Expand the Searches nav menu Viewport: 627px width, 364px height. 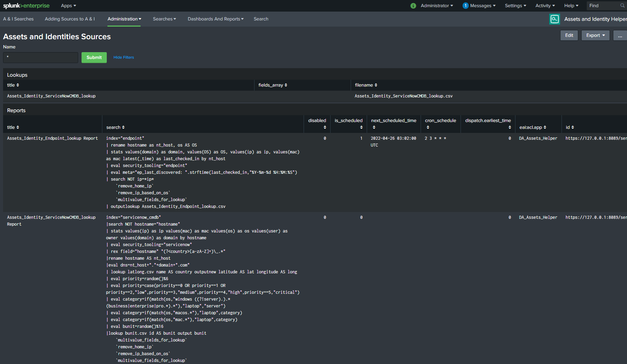(x=164, y=19)
